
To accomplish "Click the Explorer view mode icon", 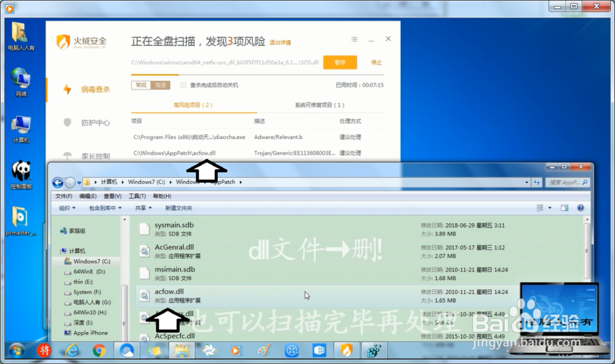I will (540, 208).
